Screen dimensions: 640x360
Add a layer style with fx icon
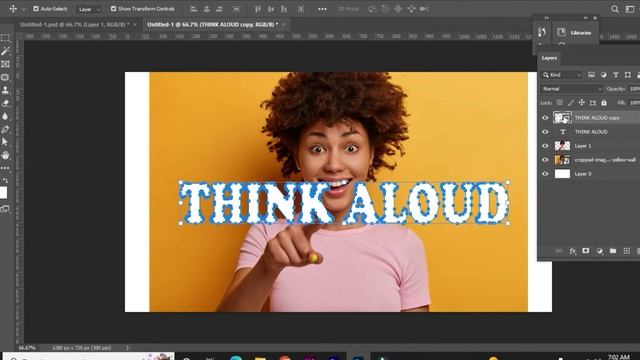point(573,251)
